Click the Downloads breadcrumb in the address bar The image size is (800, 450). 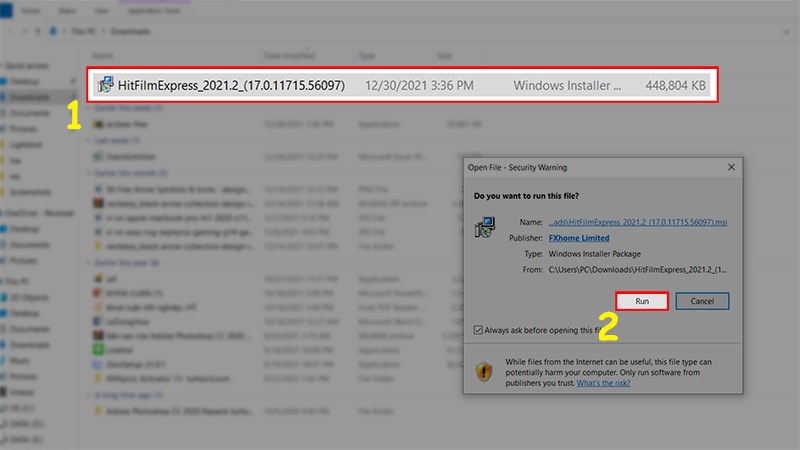click(131, 32)
